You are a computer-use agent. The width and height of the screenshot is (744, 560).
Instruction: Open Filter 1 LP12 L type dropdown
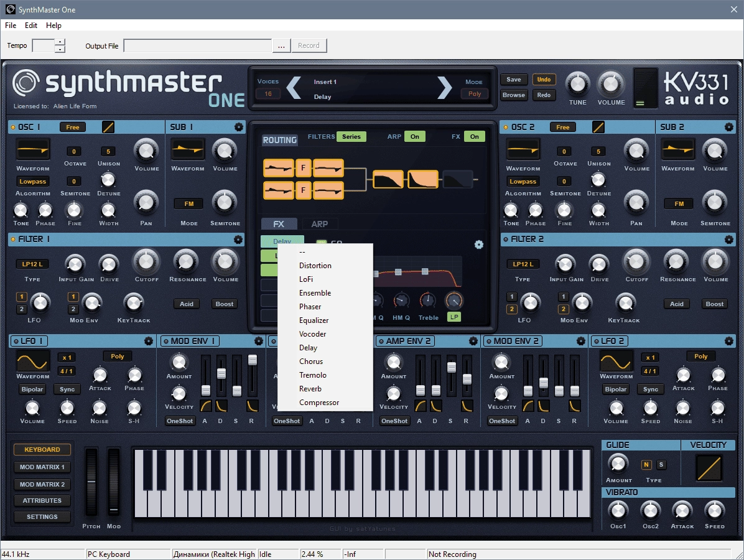32,264
